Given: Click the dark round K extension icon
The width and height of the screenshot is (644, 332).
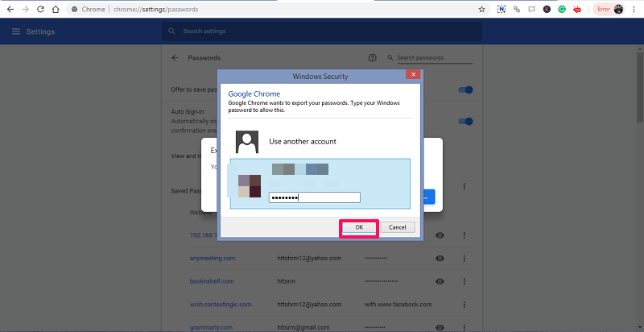Looking at the screenshot, I should pyautogui.click(x=547, y=9).
